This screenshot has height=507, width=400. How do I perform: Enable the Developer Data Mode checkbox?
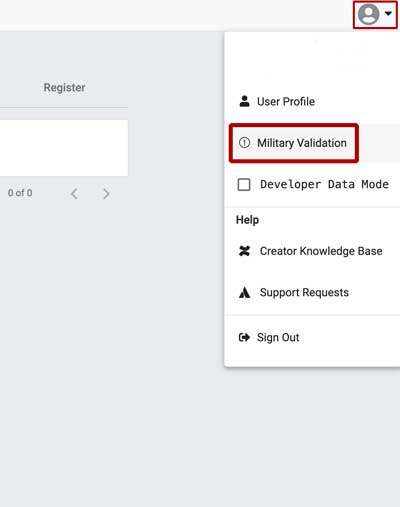pyautogui.click(x=244, y=184)
